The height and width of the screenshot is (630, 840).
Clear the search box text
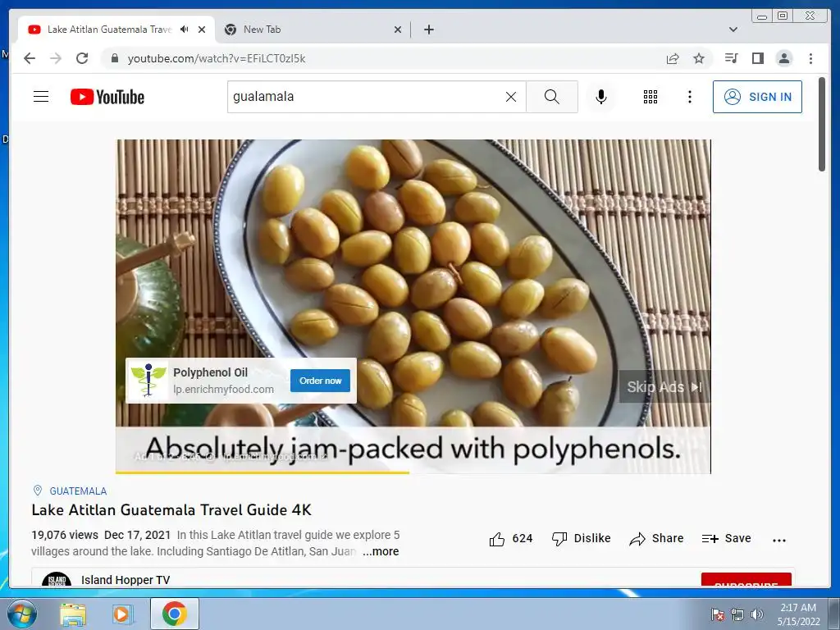[511, 97]
